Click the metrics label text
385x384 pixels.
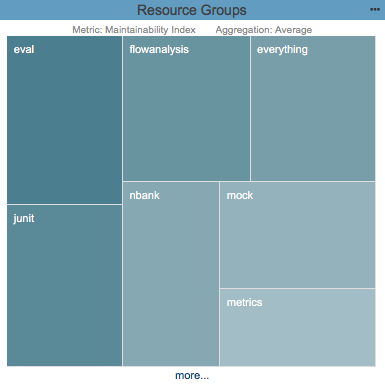pos(244,302)
